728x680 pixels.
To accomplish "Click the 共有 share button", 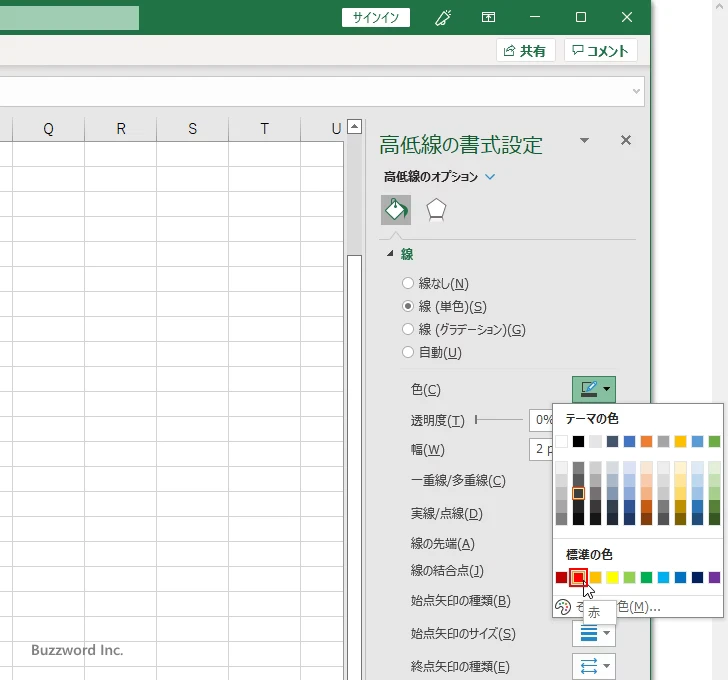I will 526,51.
